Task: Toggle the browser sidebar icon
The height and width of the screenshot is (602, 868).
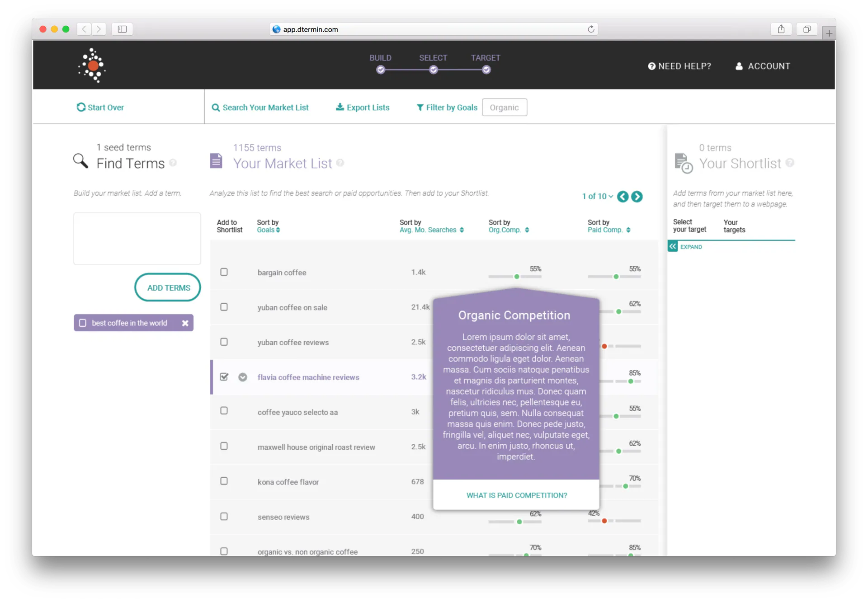Action: click(x=122, y=29)
